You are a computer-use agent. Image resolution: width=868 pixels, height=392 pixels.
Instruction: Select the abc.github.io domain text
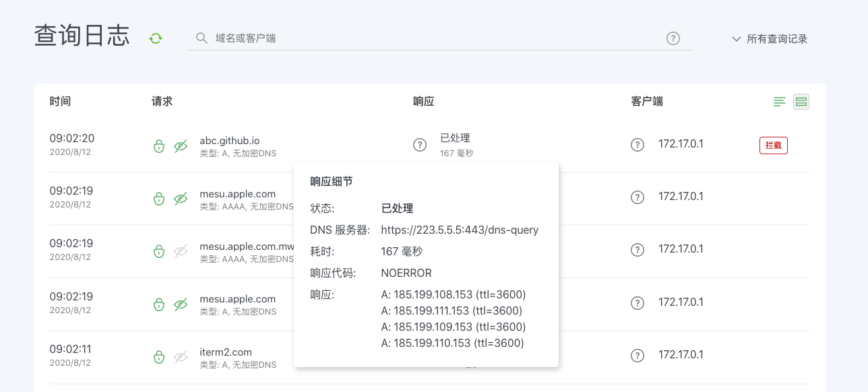(x=230, y=141)
